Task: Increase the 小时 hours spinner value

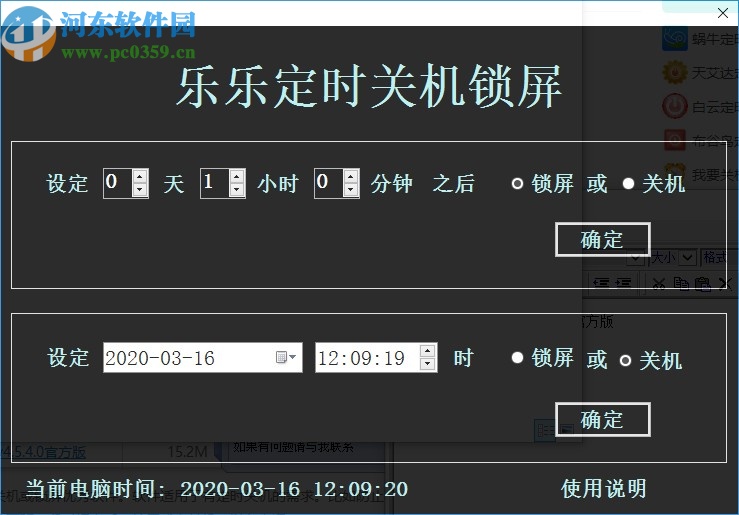Action: coord(237,177)
